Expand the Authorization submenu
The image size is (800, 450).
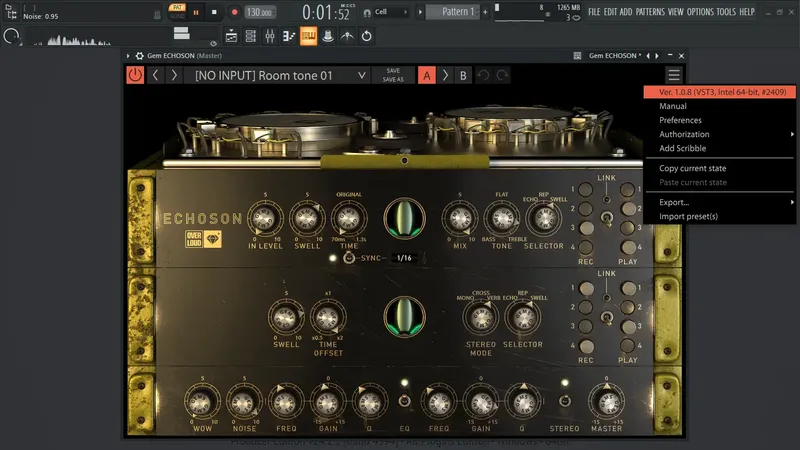[719, 134]
